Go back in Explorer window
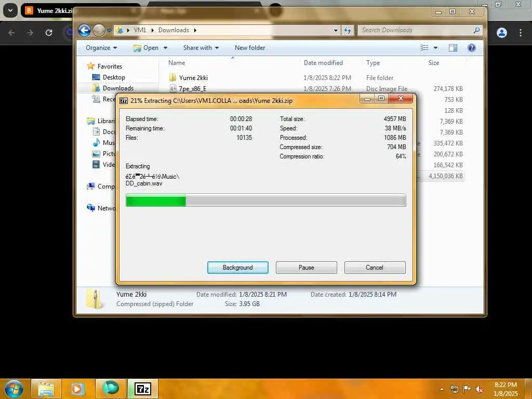The height and width of the screenshot is (399, 532). 85,31
